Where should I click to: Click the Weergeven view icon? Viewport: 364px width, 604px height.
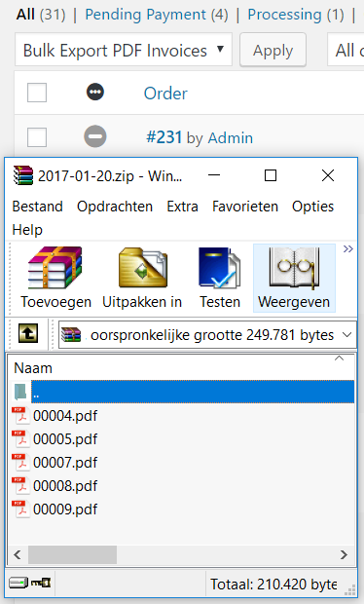tap(294, 268)
